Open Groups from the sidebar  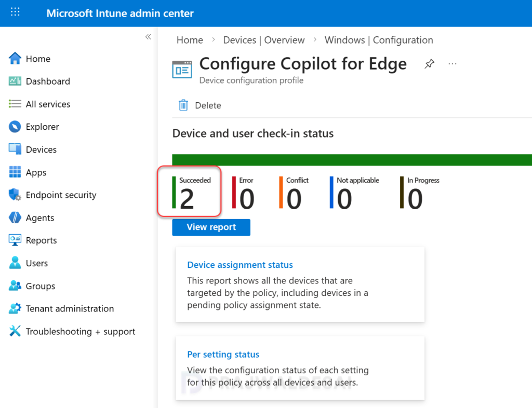41,286
